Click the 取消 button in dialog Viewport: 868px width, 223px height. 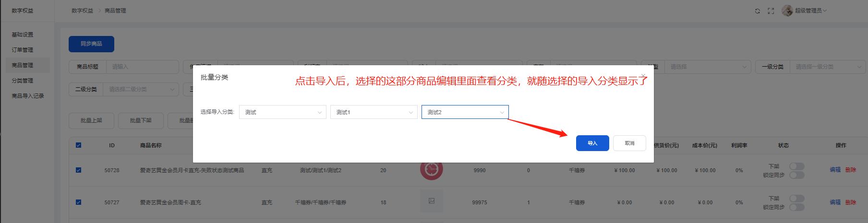click(629, 143)
